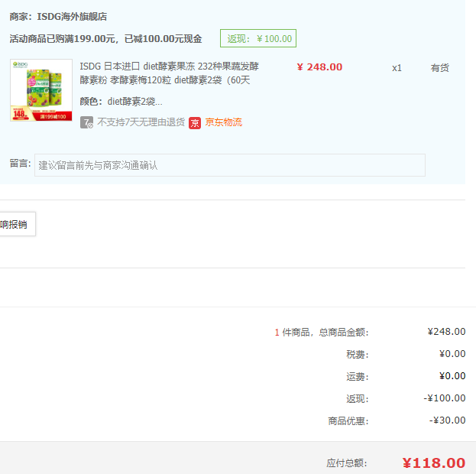Open the ISDG diet酵素果冻 product title link

click(169, 73)
